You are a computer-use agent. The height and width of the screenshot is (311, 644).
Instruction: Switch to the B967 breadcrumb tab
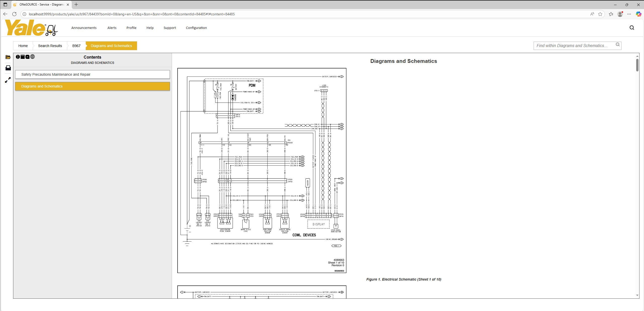[76, 46]
